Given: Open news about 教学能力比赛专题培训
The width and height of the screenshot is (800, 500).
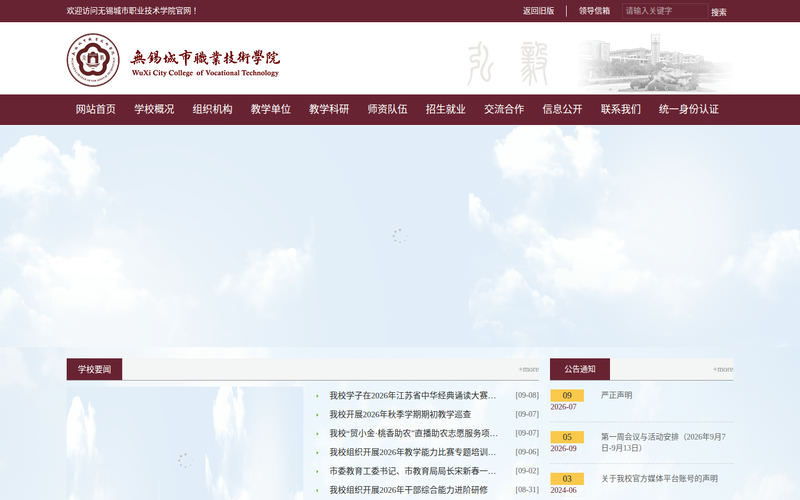Looking at the screenshot, I should 413,452.
